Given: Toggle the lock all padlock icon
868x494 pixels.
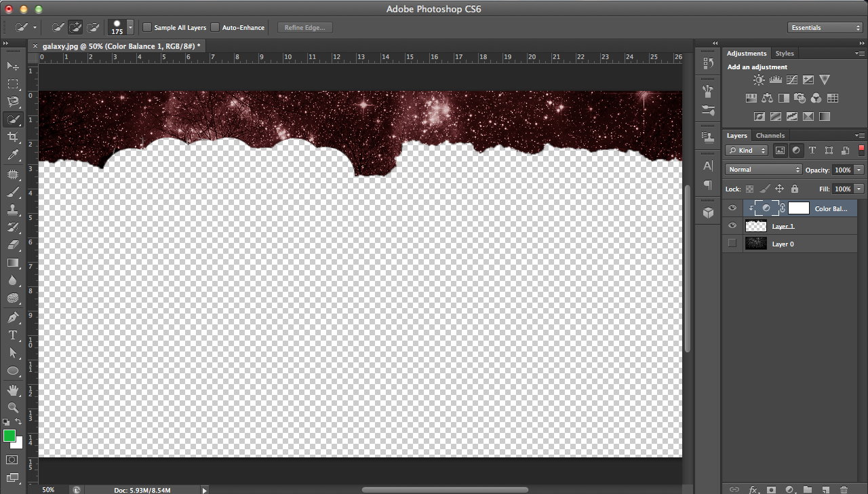Looking at the screenshot, I should coord(795,189).
